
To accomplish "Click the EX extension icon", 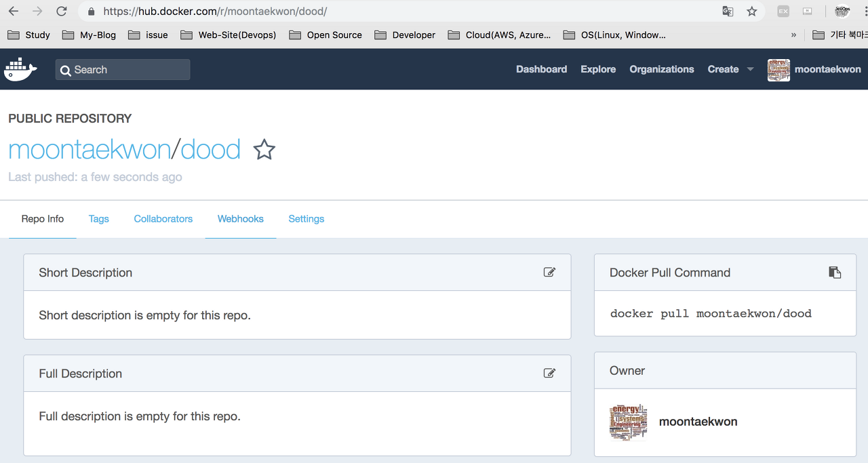I will pyautogui.click(x=783, y=12).
